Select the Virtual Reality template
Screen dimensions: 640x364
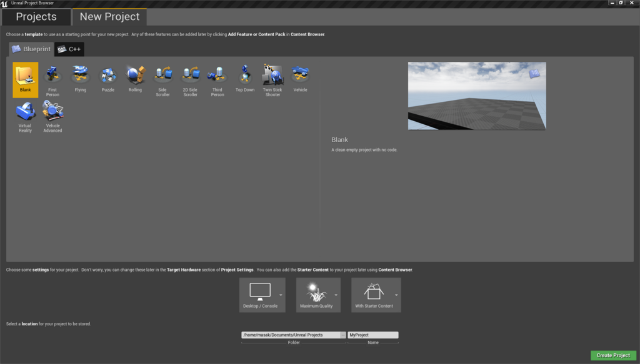(25, 116)
